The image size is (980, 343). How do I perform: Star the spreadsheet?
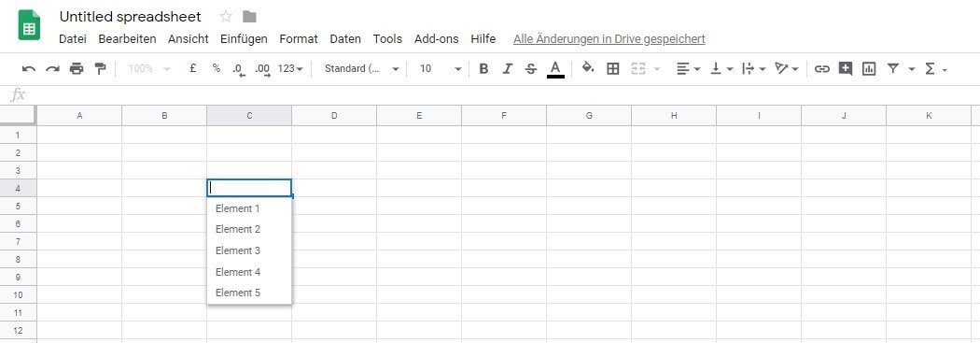point(226,17)
